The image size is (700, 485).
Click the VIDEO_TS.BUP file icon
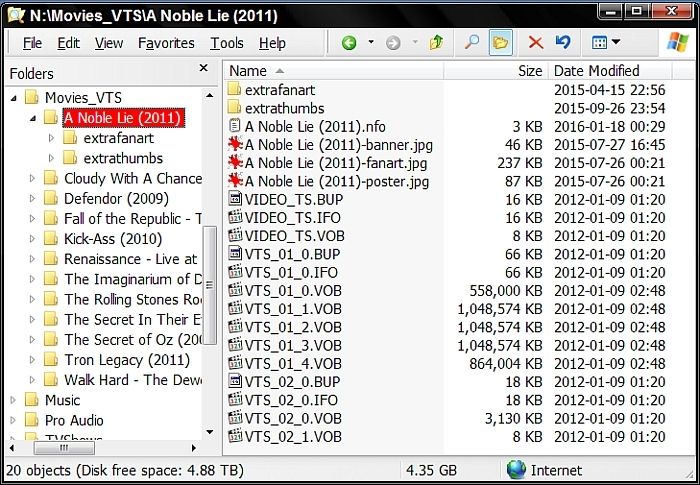pos(235,198)
